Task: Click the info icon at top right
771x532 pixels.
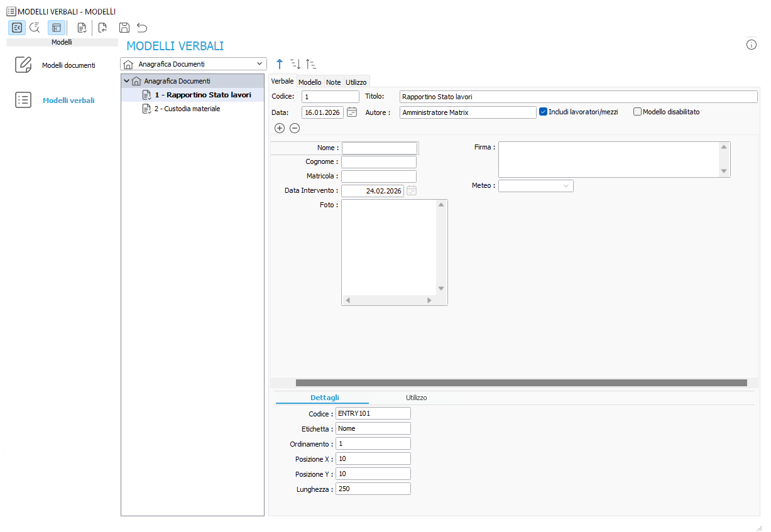Action: pyautogui.click(x=751, y=45)
